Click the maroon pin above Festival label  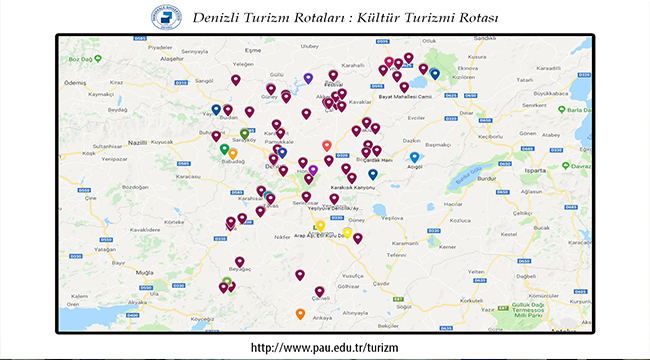[333, 75]
